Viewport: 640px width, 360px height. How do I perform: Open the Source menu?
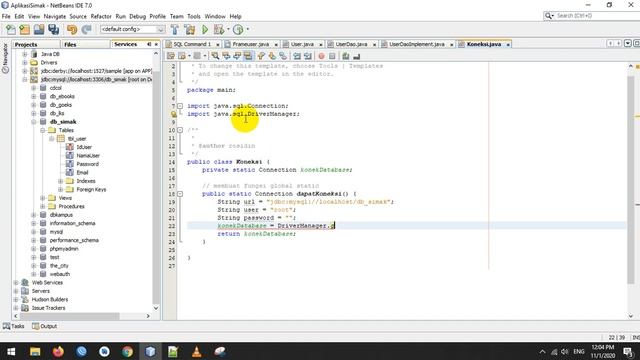pyautogui.click(x=78, y=16)
